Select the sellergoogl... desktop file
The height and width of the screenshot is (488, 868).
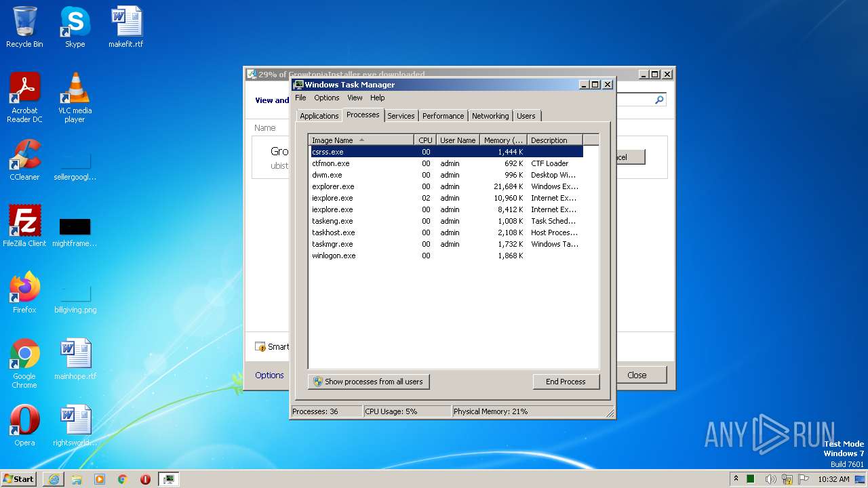[75, 164]
